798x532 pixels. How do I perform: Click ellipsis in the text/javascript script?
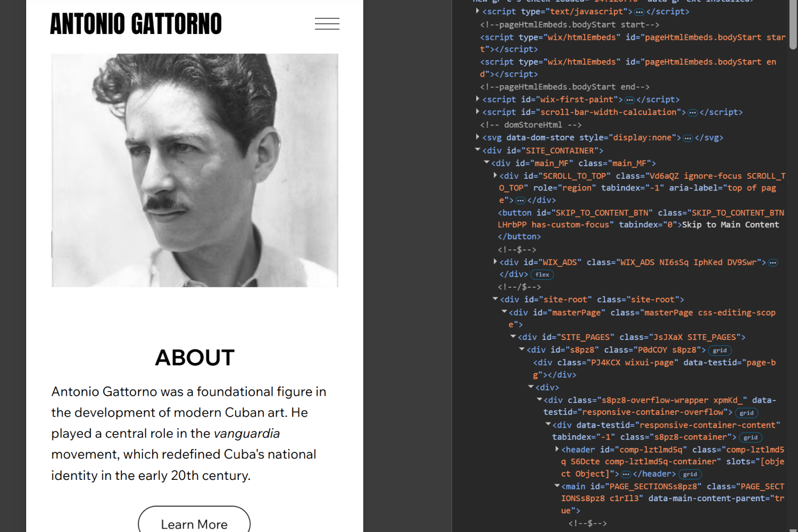639,12
